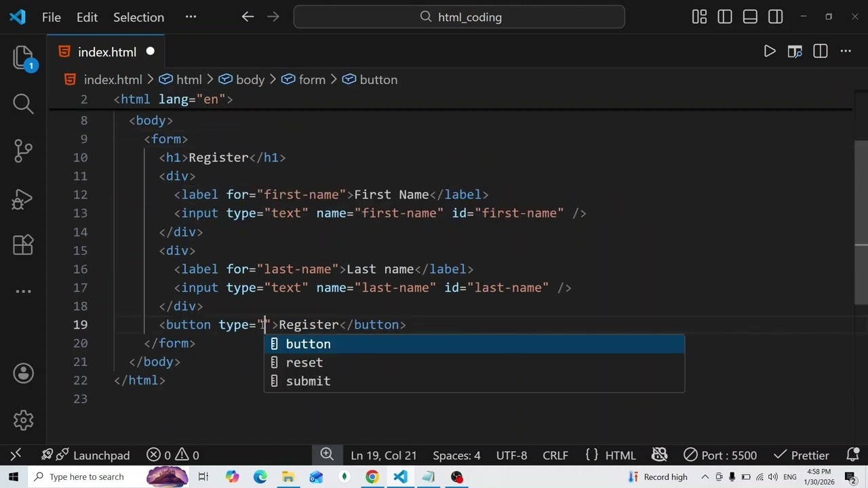
Task: Open the Windows Start menu
Action: point(14,476)
